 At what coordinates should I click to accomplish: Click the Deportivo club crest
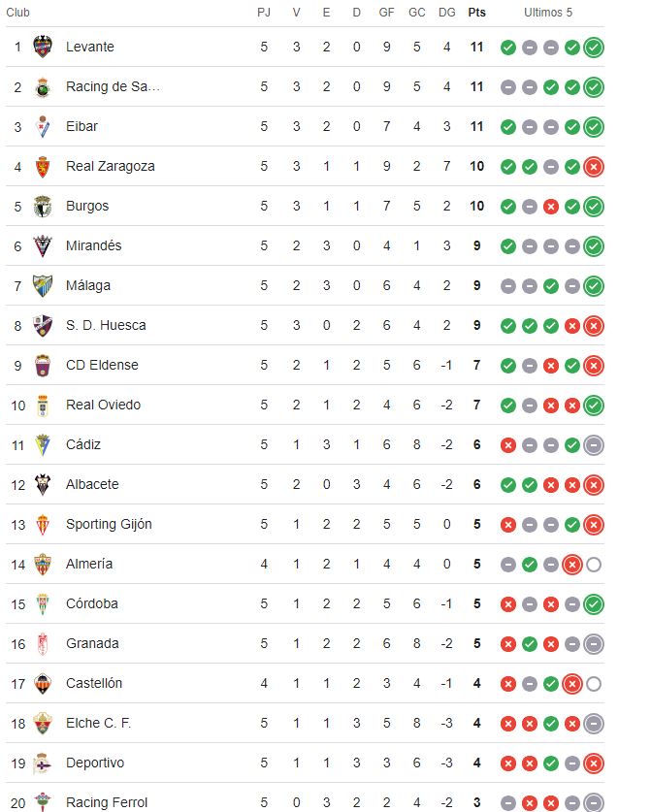[43, 763]
